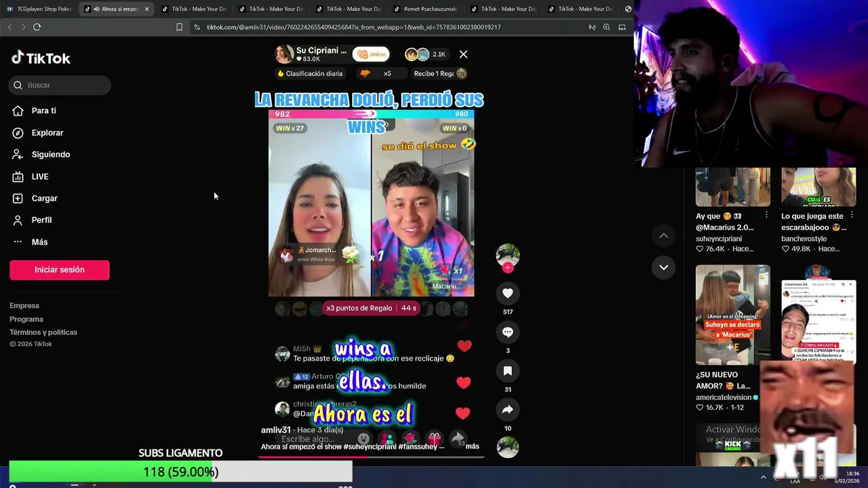The height and width of the screenshot is (488, 868).
Task: Click the SUBS LIGAMENTO progress bar overlay
Action: pos(181,472)
